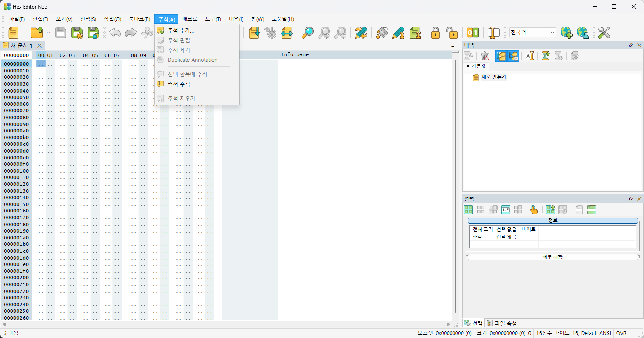Close the 내역 panel
The height and width of the screenshot is (338, 644).
639,45
